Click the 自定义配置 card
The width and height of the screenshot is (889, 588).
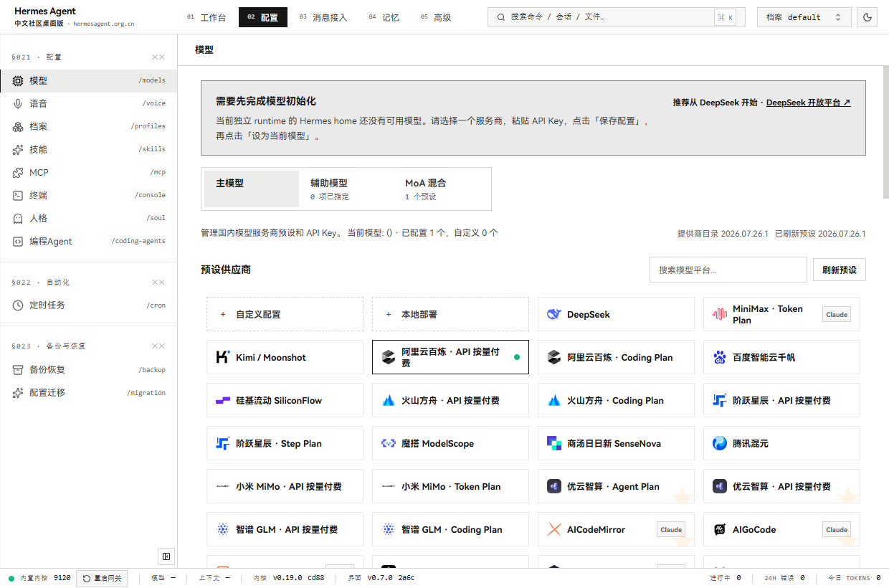pyautogui.click(x=285, y=314)
